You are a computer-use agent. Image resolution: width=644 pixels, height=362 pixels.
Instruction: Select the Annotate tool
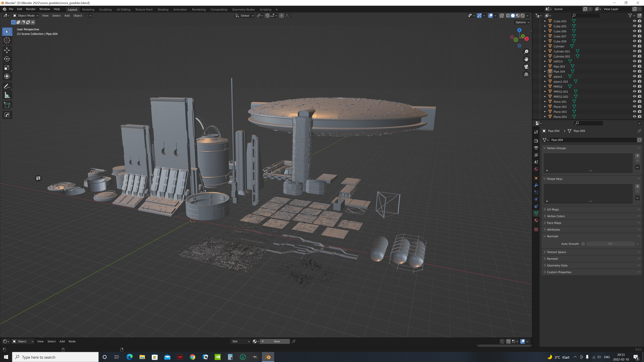click(7, 86)
